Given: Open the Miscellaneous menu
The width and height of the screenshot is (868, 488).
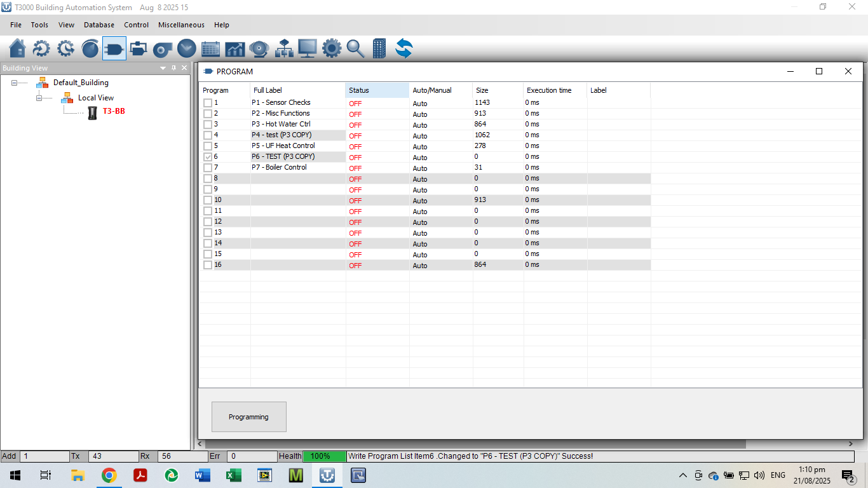Looking at the screenshot, I should [181, 25].
